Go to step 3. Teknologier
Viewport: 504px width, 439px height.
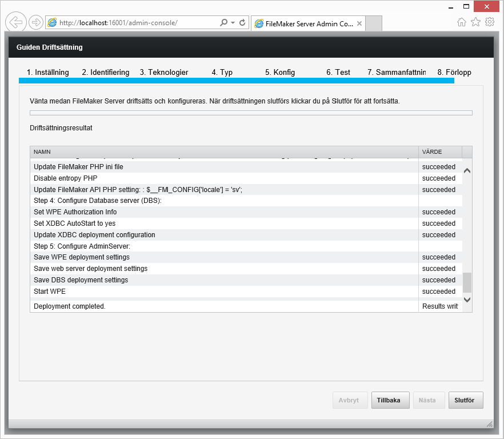coord(164,73)
